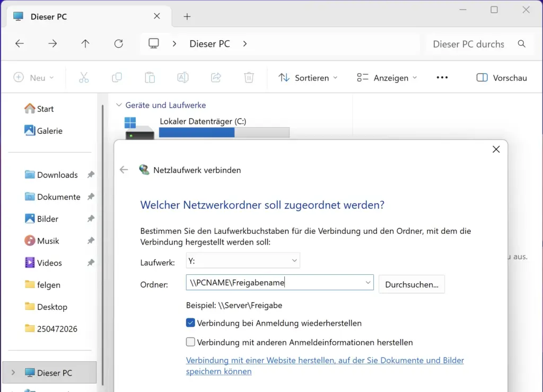Click pin icon next to Musik
Image resolution: width=543 pixels, height=392 pixels.
tap(91, 241)
